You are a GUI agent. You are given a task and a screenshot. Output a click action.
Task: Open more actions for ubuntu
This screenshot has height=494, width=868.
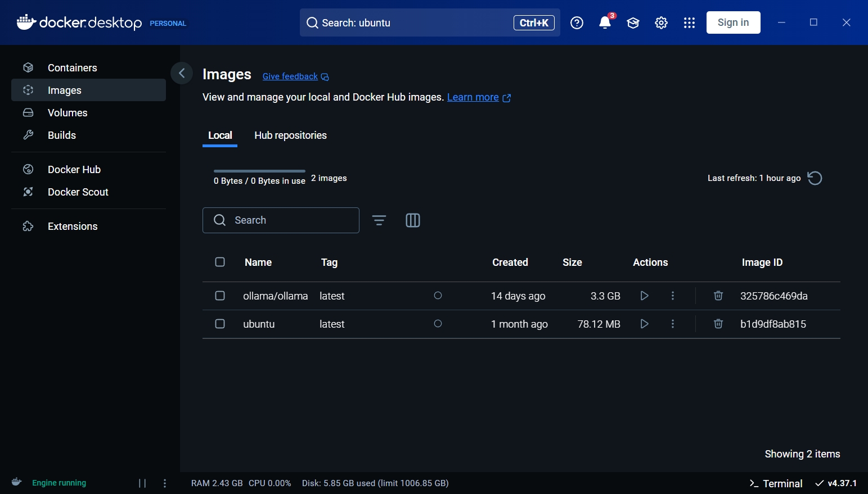[x=673, y=324]
